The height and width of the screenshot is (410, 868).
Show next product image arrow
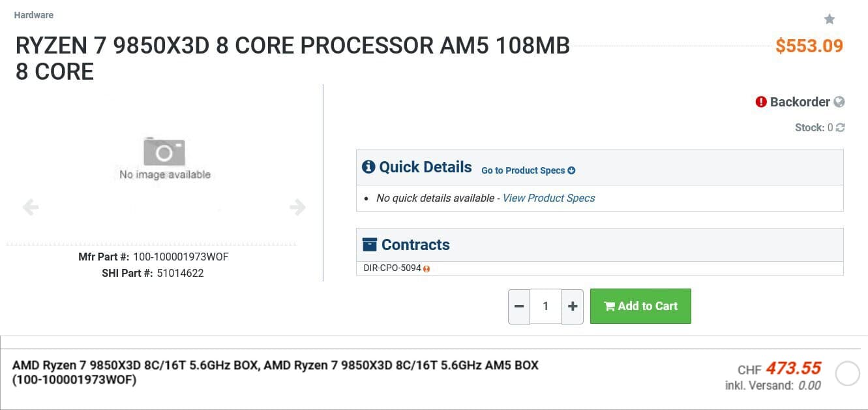point(297,208)
